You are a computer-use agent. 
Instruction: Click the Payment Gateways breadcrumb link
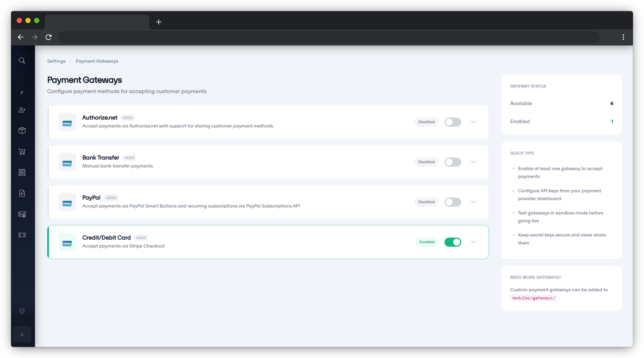coord(97,61)
